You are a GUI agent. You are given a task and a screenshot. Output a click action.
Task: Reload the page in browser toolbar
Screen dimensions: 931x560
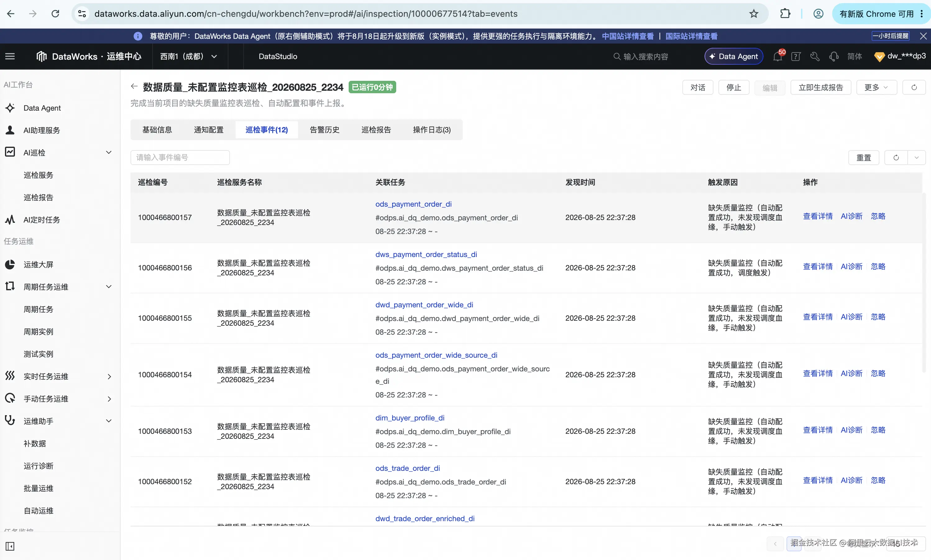(x=55, y=14)
